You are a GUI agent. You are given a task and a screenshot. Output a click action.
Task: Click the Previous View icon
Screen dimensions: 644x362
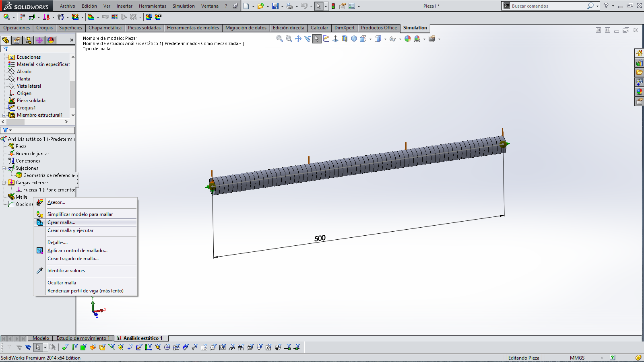click(x=308, y=39)
